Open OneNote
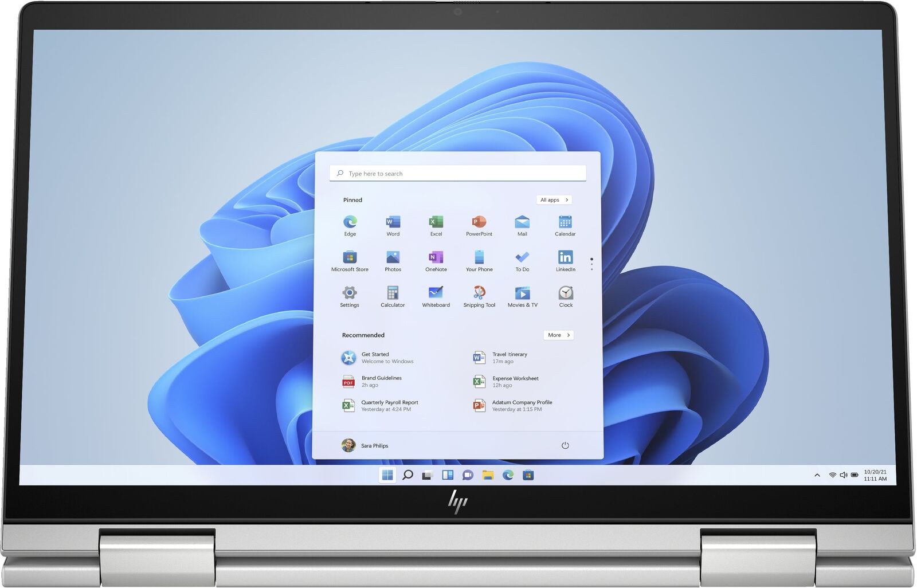The width and height of the screenshot is (917, 588). coord(436,261)
